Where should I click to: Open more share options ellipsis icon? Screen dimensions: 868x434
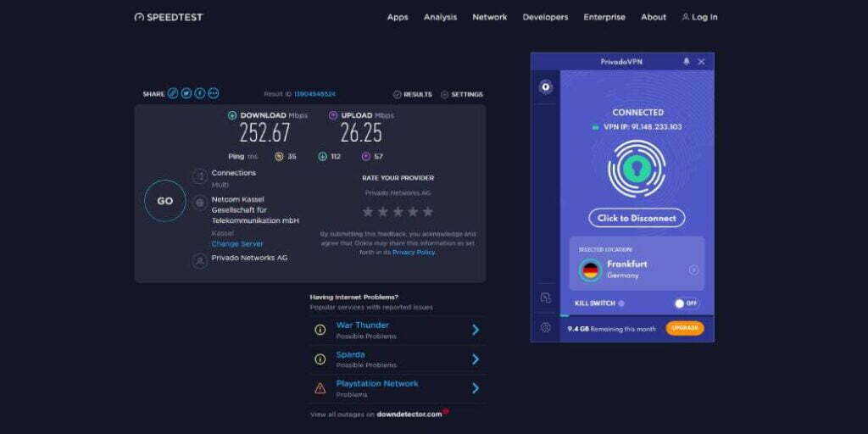(x=214, y=93)
